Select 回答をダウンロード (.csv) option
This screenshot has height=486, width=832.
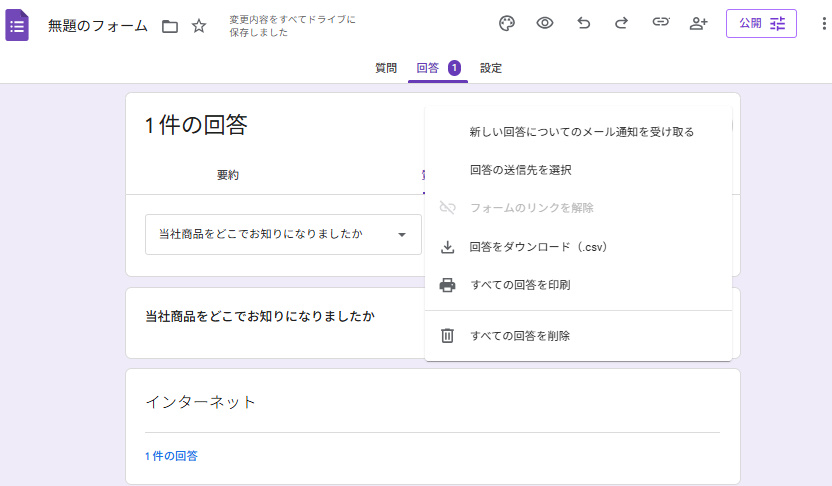tap(538, 247)
